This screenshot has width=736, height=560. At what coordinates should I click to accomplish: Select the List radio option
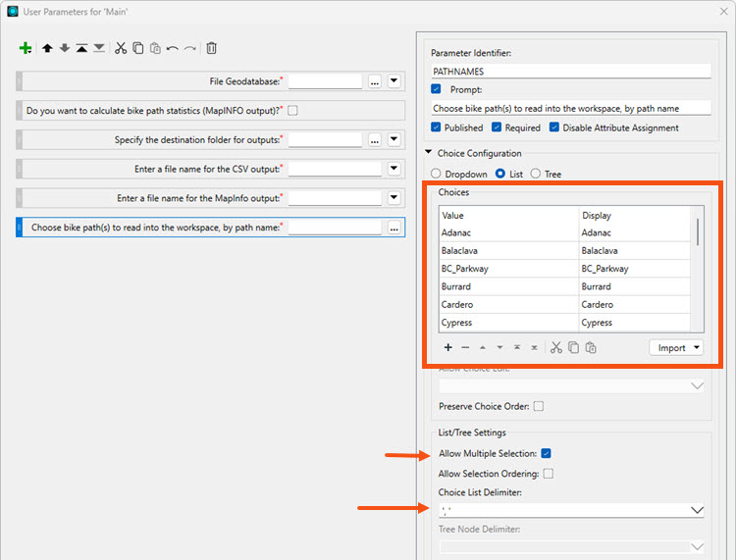coord(500,174)
